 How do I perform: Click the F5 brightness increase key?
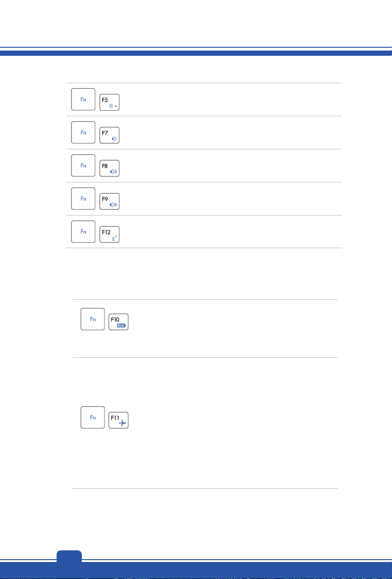tap(110, 102)
